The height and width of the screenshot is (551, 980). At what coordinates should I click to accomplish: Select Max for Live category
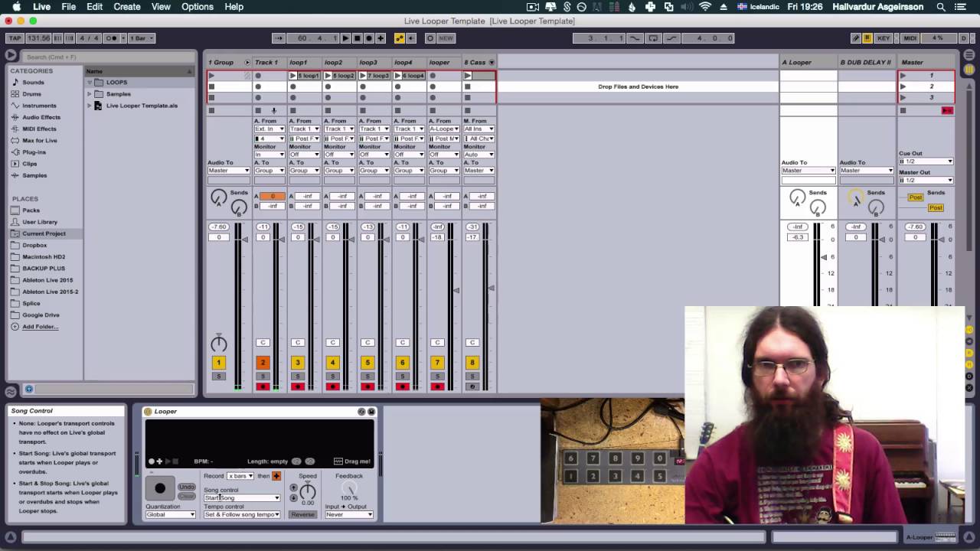pos(40,140)
